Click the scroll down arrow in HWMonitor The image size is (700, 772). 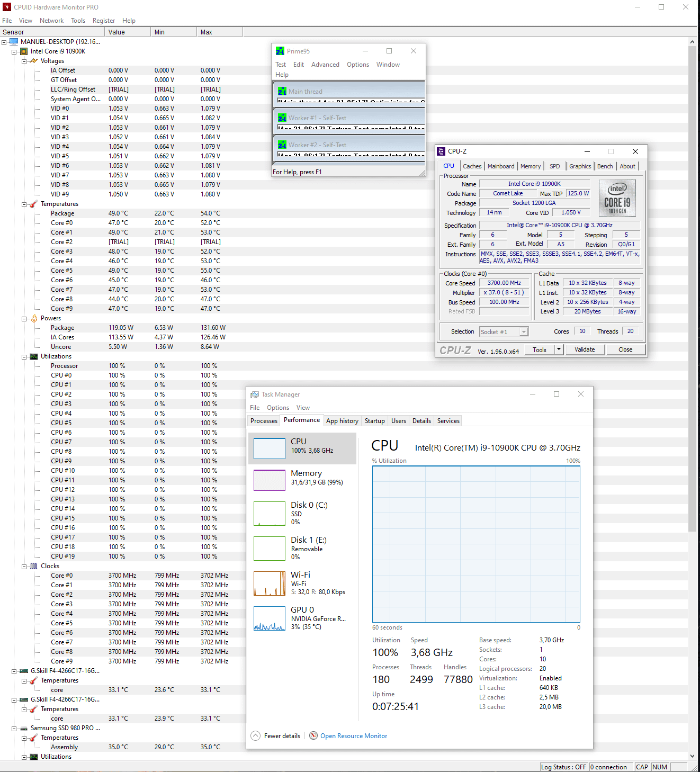click(692, 756)
